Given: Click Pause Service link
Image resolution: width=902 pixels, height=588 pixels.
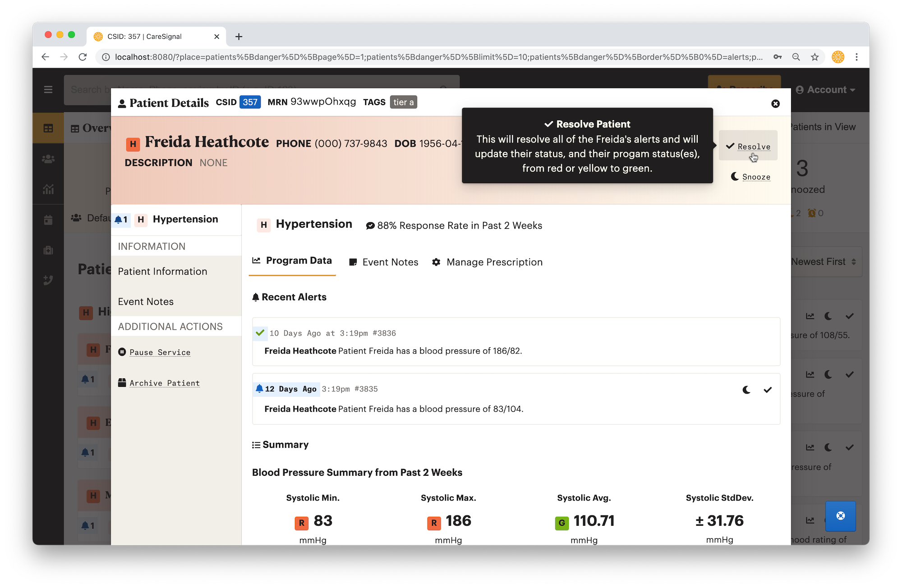Looking at the screenshot, I should tap(154, 352).
